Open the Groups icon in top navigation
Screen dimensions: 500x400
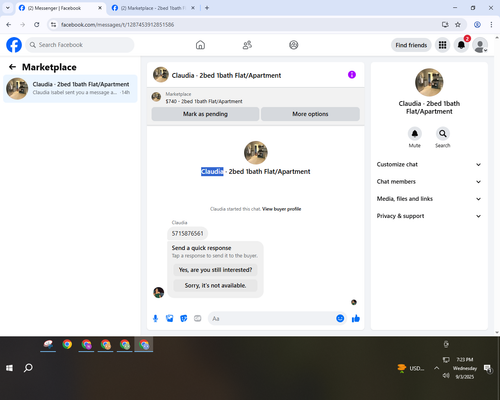(294, 45)
